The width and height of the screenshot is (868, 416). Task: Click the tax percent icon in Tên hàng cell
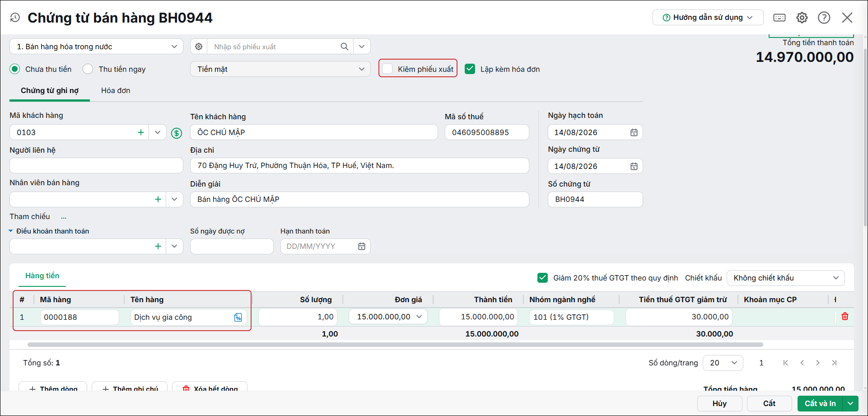point(238,318)
